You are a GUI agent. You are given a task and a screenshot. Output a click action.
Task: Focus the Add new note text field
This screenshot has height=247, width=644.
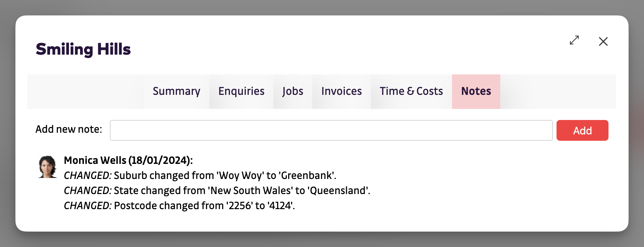pyautogui.click(x=331, y=130)
